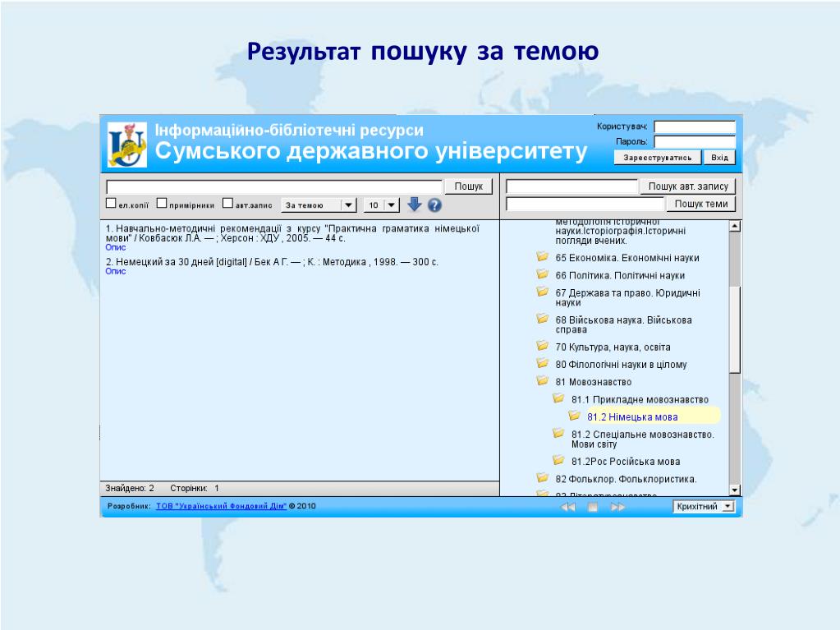Viewport: 840px width, 630px height.
Task: Click the main search text field
Action: (x=274, y=186)
